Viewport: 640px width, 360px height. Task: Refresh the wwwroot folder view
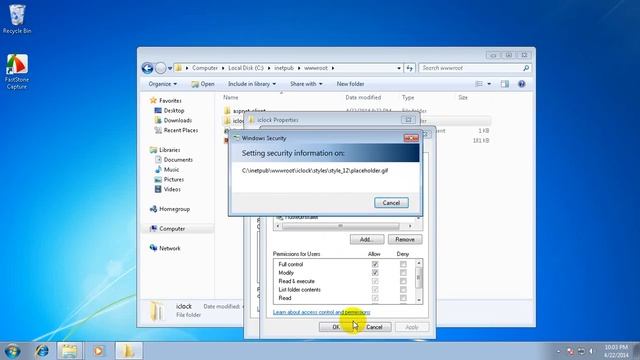tap(409, 68)
